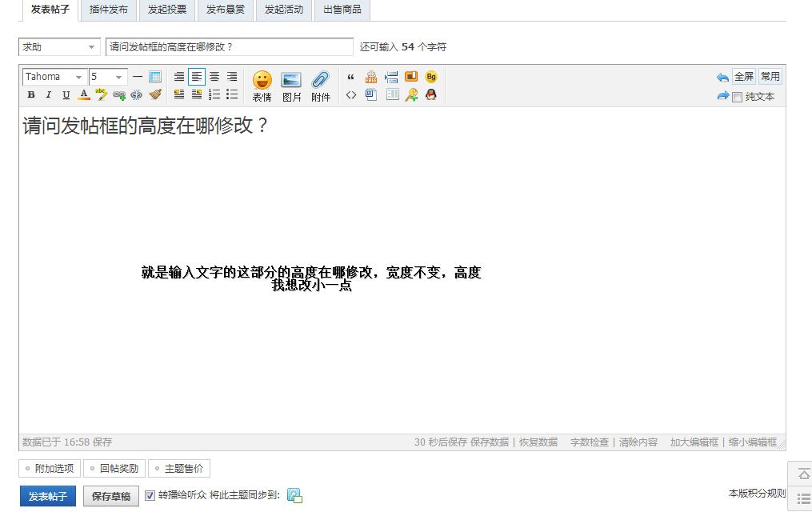
Task: Switch to the 发起投票 tab
Action: pyautogui.click(x=166, y=11)
